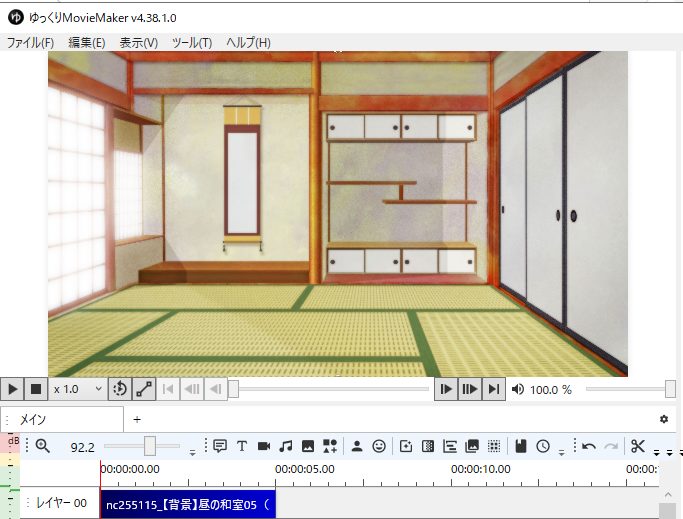Screen dimensions: 683x519
Task: Add an audio item with music note icon
Action: coord(286,446)
